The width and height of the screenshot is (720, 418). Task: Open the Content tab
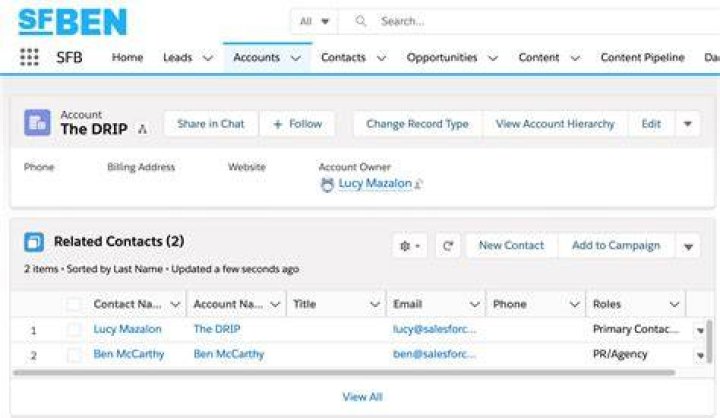(x=539, y=57)
